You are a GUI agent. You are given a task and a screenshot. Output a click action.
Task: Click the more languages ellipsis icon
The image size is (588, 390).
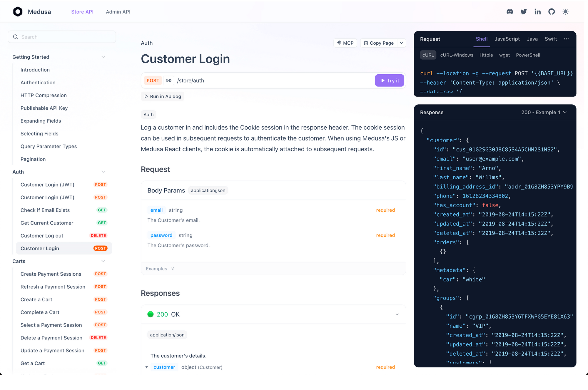click(x=566, y=39)
